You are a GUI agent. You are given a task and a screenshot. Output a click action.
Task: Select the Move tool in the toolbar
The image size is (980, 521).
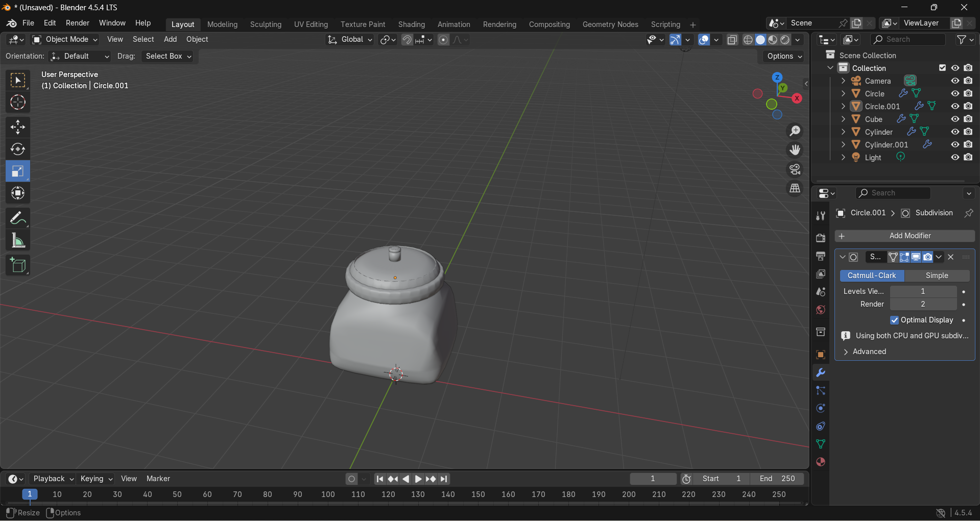click(x=18, y=127)
